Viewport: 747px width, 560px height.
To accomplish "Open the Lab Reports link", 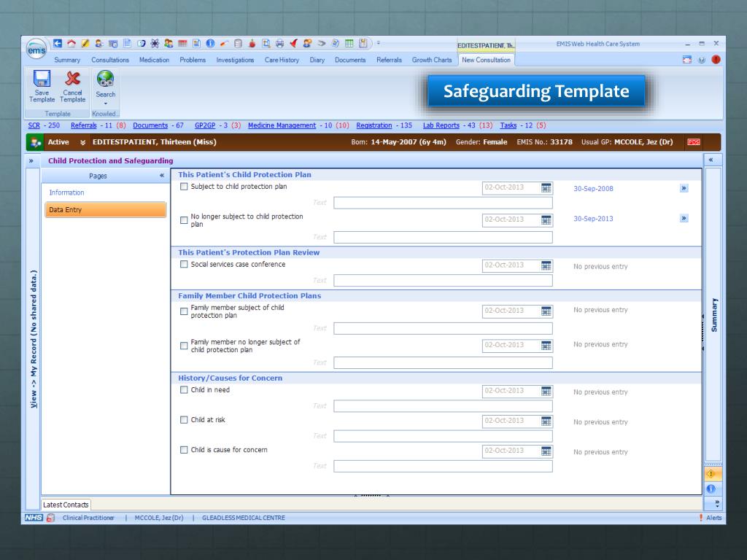I will click(x=441, y=125).
